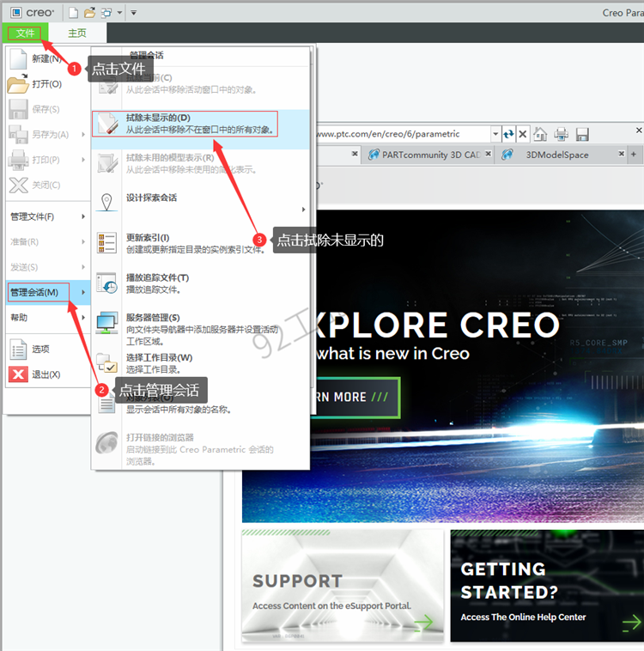Click the green arrow on GETTING STARTED card

631,623
